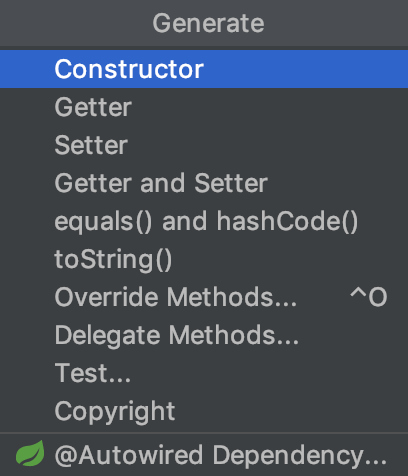Generate equals() and hashCode() methods
This screenshot has width=408, height=476.
pyautogui.click(x=204, y=221)
